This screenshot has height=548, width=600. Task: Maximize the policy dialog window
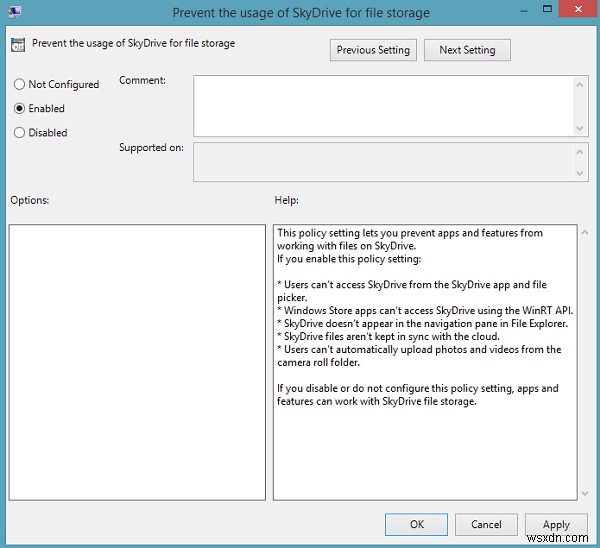click(x=547, y=9)
